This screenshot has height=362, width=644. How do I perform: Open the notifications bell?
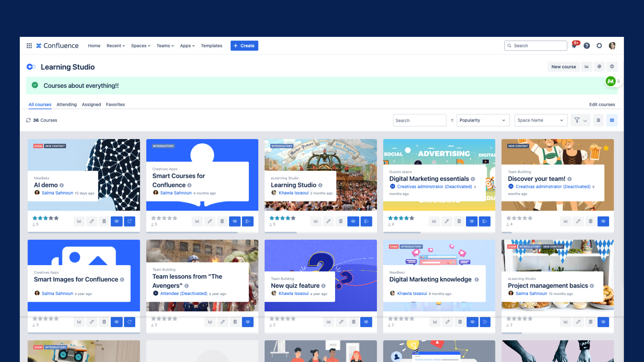[574, 46]
